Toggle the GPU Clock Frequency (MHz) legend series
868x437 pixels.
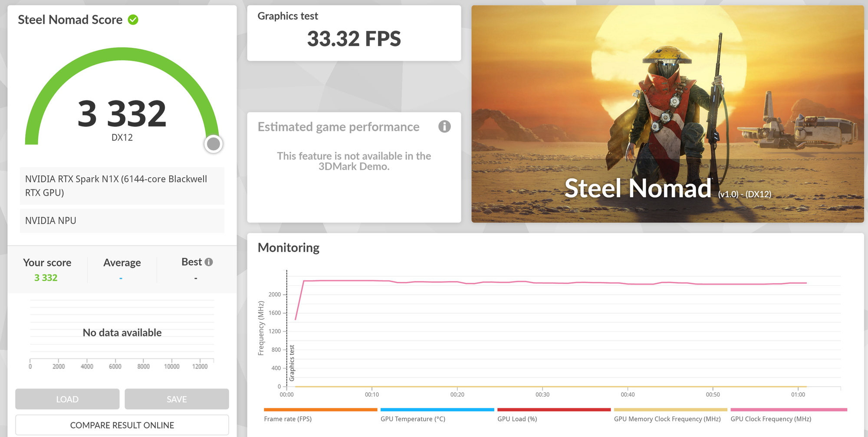pos(789,415)
